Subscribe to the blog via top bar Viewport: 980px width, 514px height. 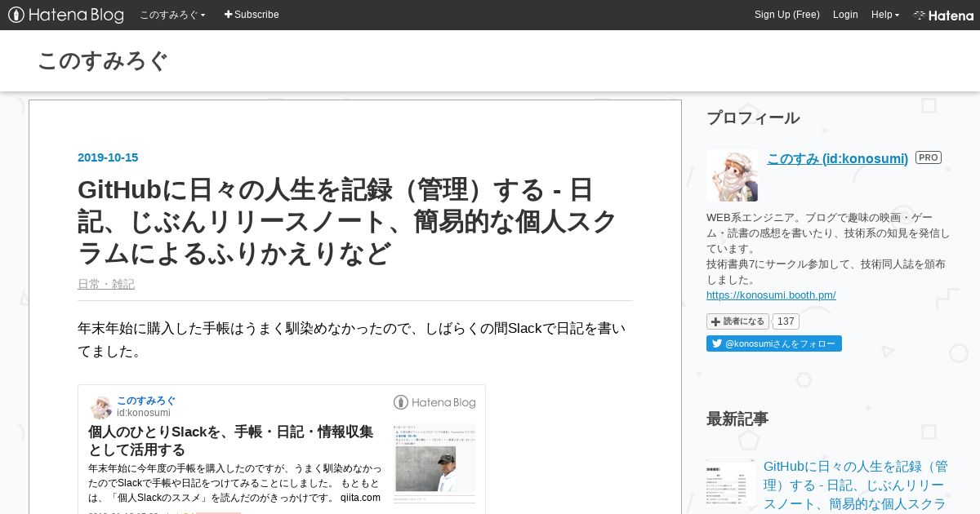[252, 15]
